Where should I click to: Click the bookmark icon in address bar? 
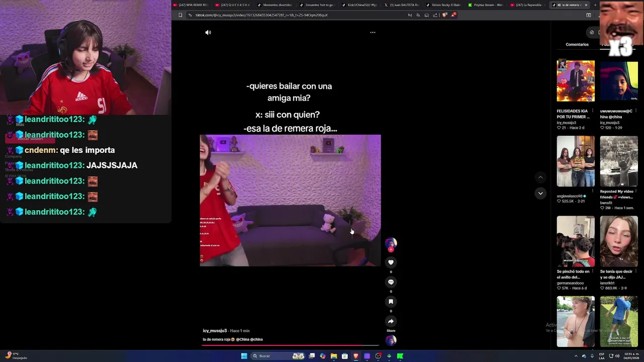180,15
